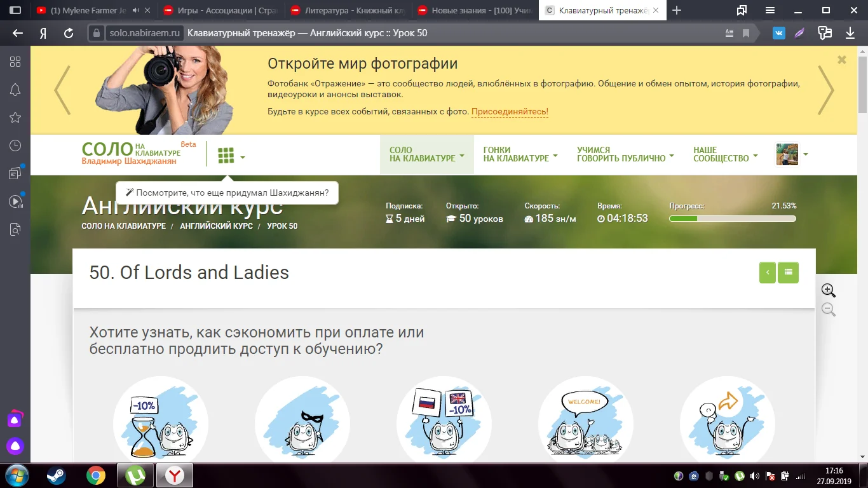Open notifications bell in the sidebar
The width and height of the screenshot is (868, 488).
15,90
